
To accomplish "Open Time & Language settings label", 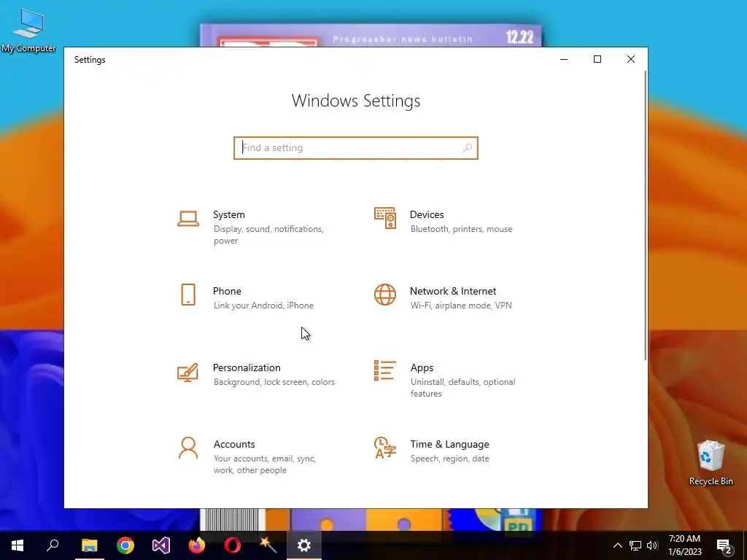I will pos(449,444).
